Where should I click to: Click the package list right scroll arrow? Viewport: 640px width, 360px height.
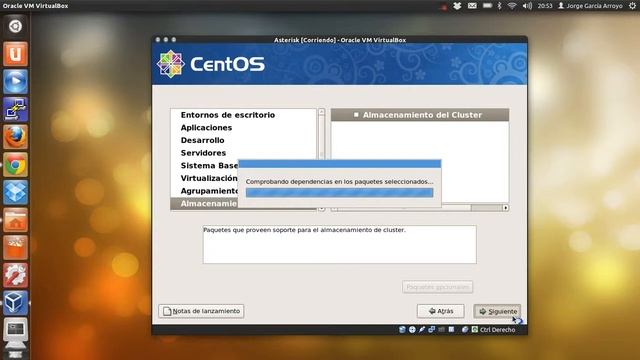point(506,208)
